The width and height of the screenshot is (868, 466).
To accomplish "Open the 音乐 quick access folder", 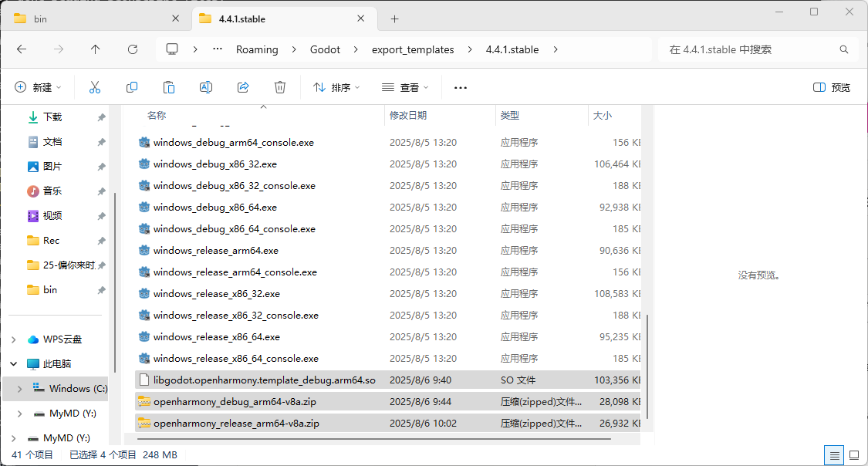I will [x=52, y=191].
